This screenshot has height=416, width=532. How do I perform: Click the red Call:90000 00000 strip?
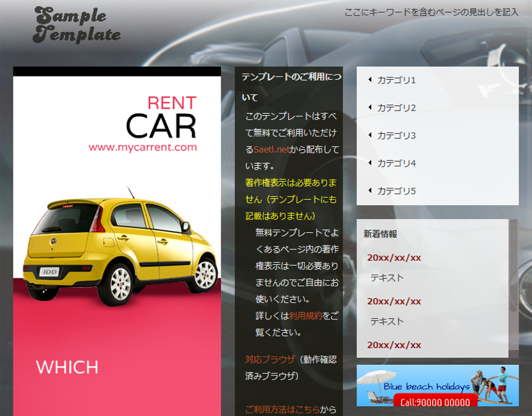pyautogui.click(x=434, y=401)
